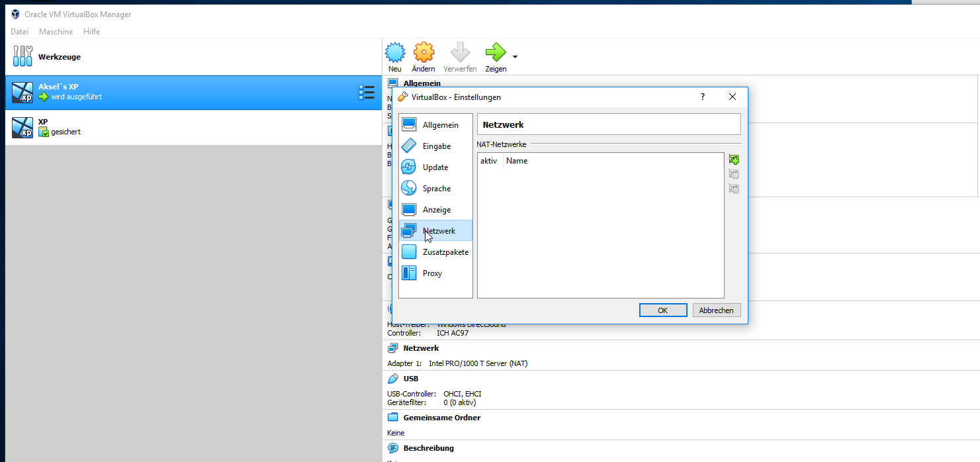980x462 pixels.
Task: Click the Gemeinsame Ordner section header
Action: click(x=442, y=418)
